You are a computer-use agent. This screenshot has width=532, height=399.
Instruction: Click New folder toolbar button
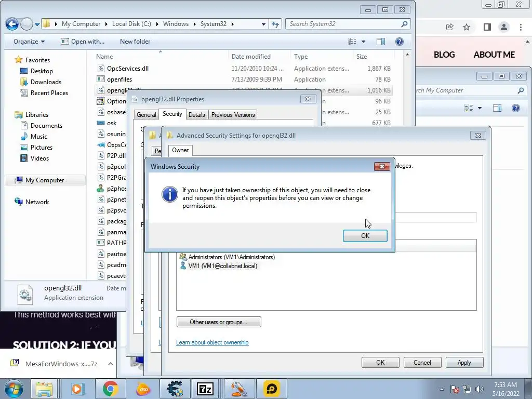135,42
